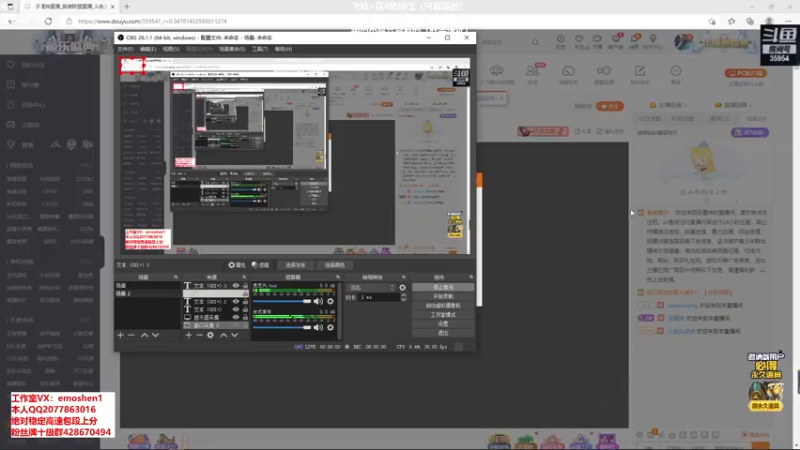This screenshot has width=800, height=450.
Task: Toggle lock on 文本 (GDI+) 3 source
Action: 245,286
